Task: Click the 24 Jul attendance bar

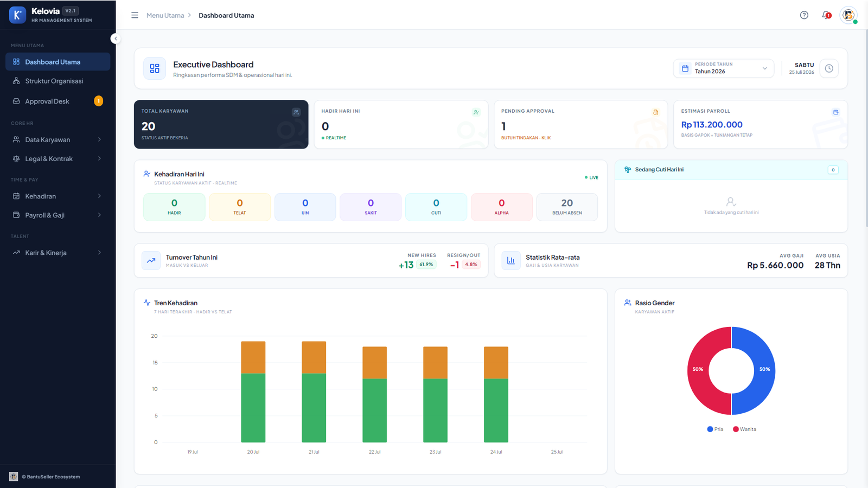Action: click(x=496, y=394)
